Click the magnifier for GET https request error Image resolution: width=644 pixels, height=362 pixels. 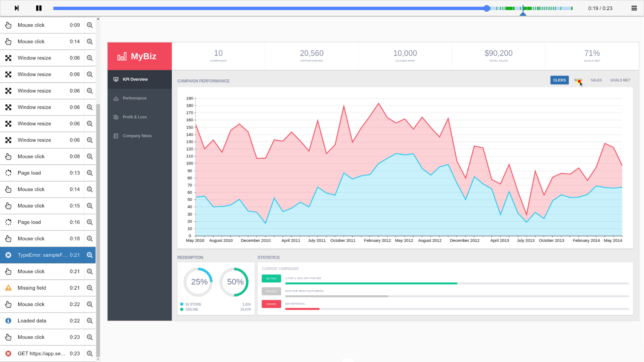[x=90, y=354]
